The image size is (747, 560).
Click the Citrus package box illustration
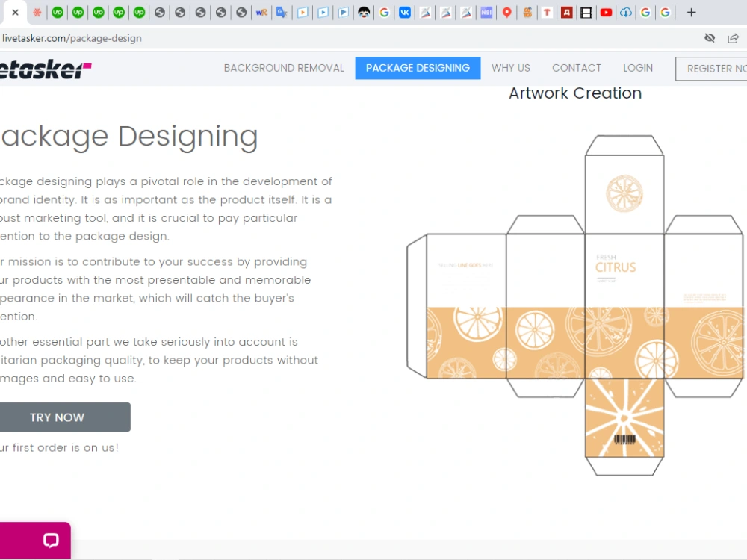575,305
